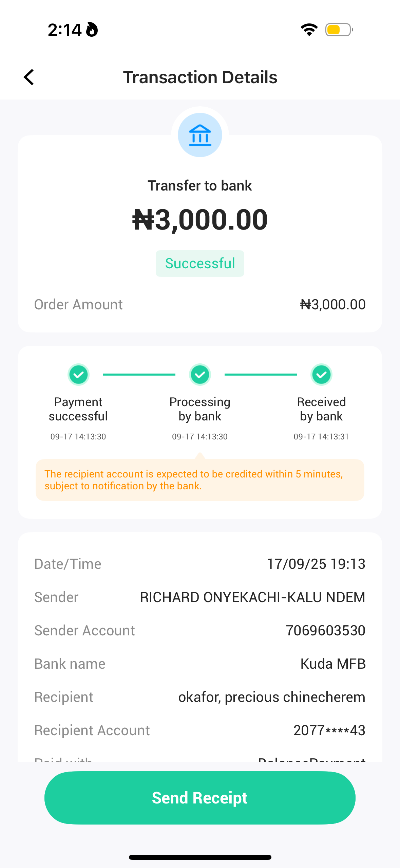Tap the blue bank building icon

(200, 135)
